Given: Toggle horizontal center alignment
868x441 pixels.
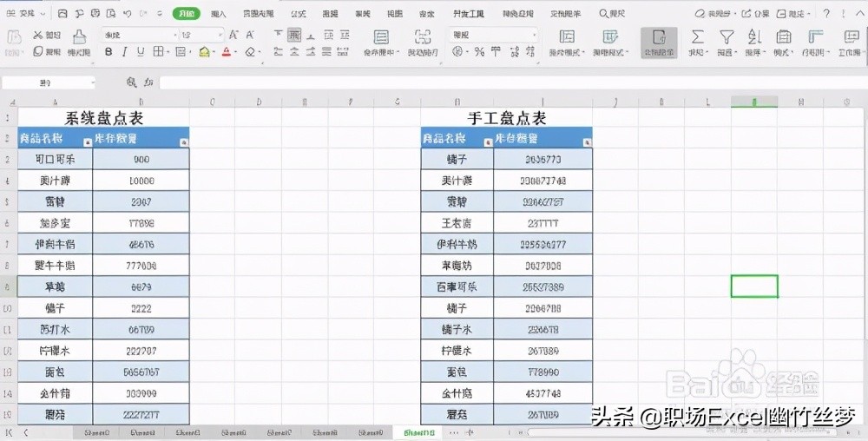Looking at the screenshot, I should pyautogui.click(x=294, y=51).
